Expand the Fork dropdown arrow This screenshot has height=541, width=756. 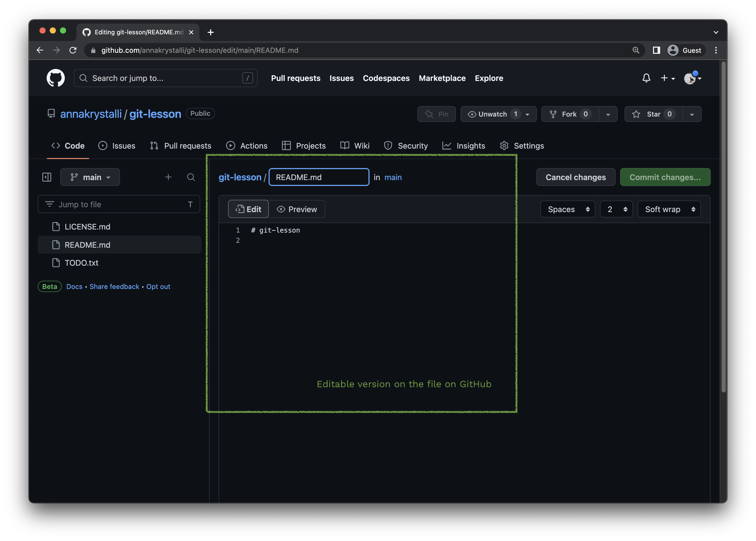[608, 114]
